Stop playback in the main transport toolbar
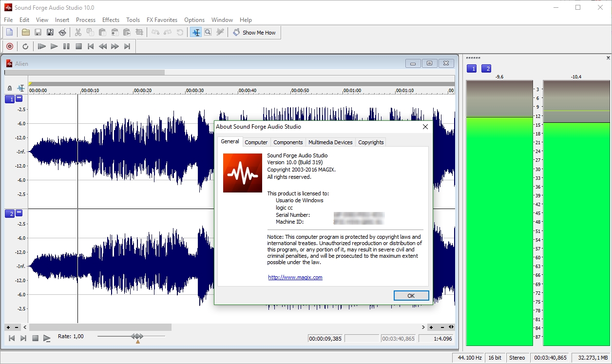 [78, 46]
